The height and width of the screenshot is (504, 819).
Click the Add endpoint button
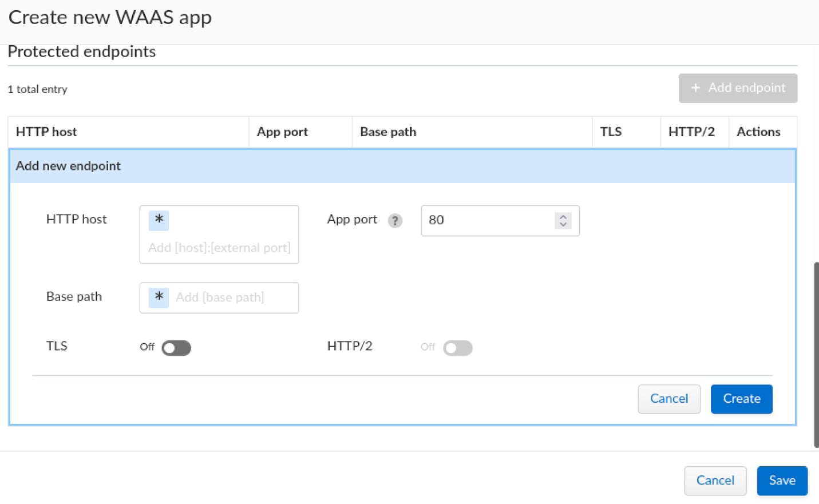pos(738,88)
